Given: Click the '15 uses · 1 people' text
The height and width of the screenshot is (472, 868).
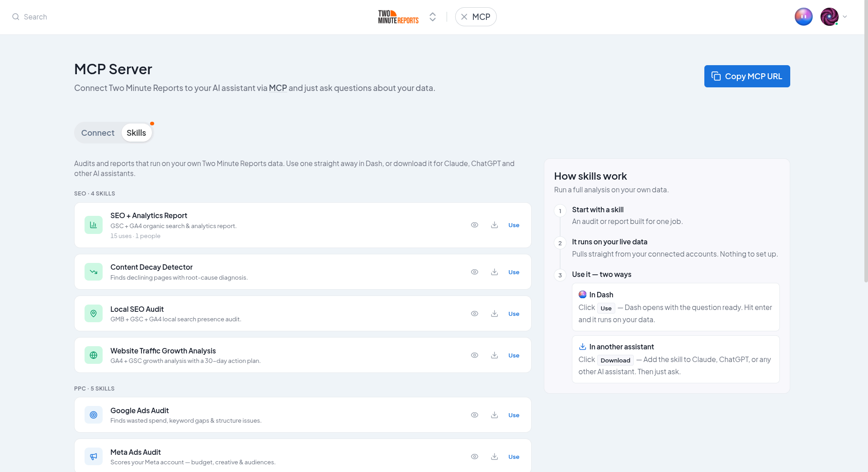Looking at the screenshot, I should point(136,236).
